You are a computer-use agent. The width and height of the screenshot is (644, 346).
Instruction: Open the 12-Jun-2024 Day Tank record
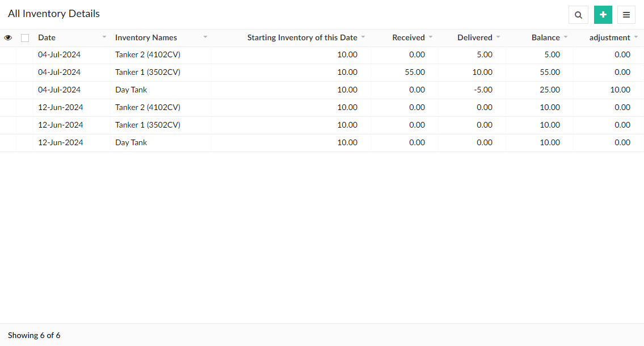coord(131,142)
